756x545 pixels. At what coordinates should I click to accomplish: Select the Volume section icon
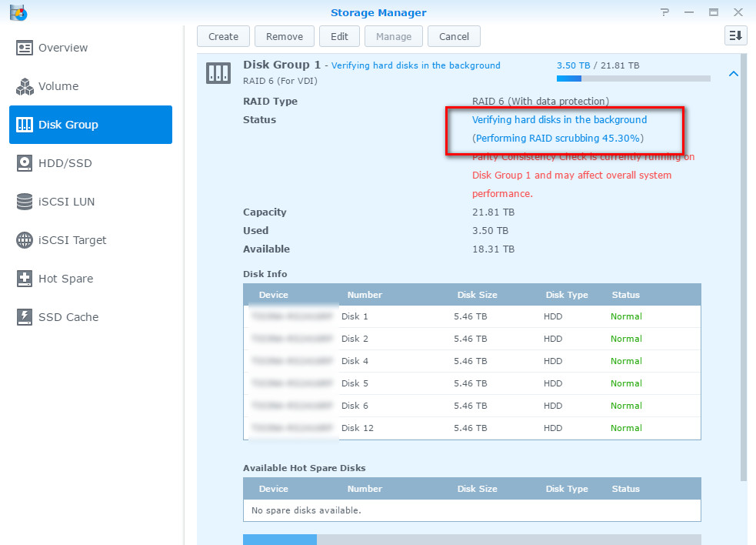25,86
